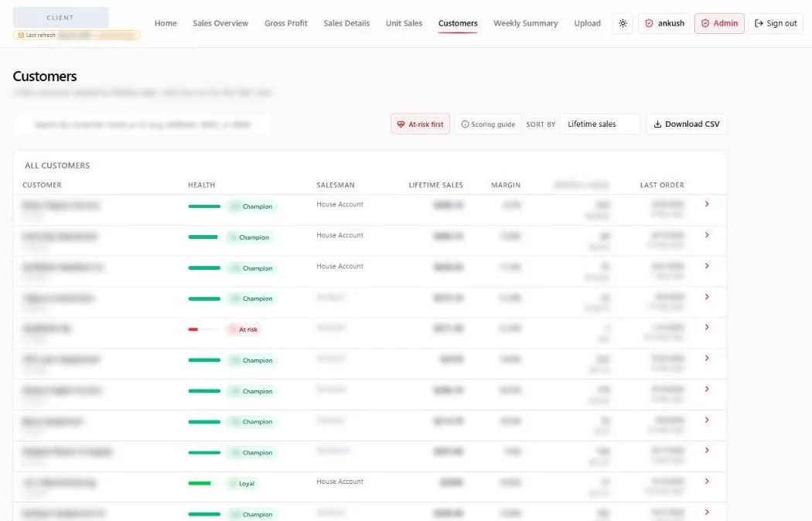
Task: Click the ALL CUSTOMERS table title
Action: click(x=57, y=165)
